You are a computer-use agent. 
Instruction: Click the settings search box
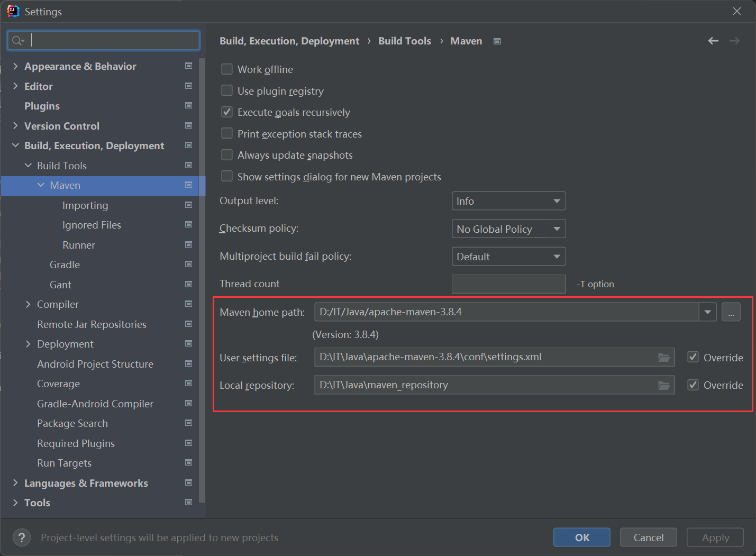(104, 40)
